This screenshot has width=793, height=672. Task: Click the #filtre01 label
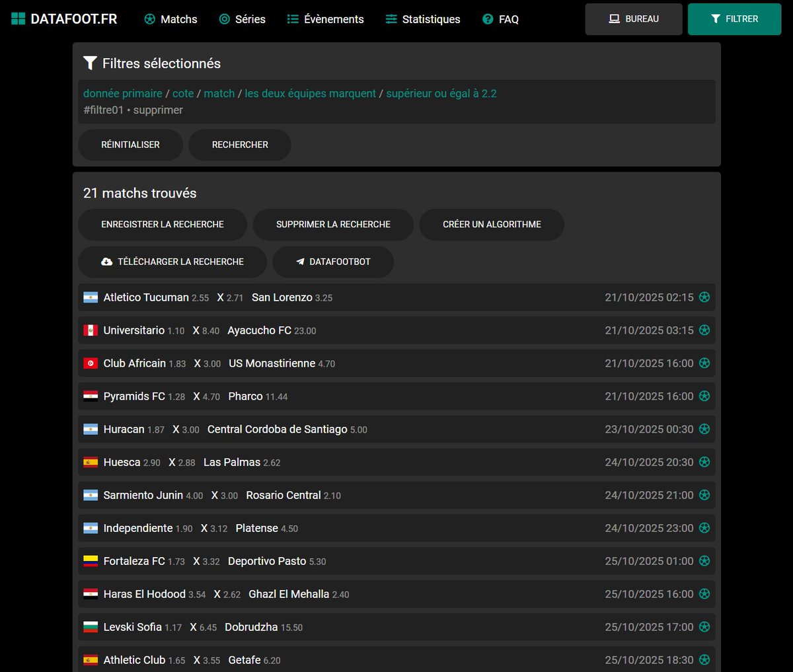tap(103, 110)
